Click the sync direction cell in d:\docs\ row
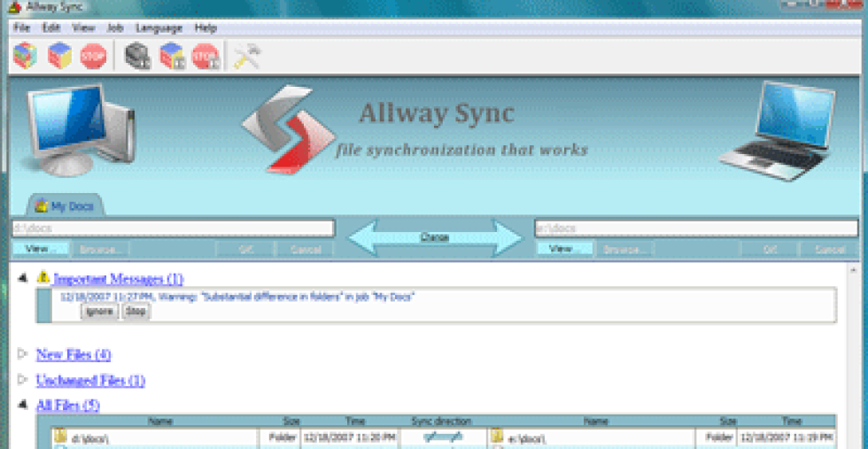 click(x=442, y=437)
